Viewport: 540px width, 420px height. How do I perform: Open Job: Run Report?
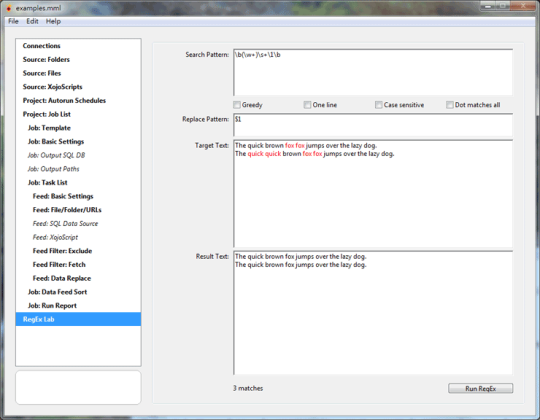[78, 306]
